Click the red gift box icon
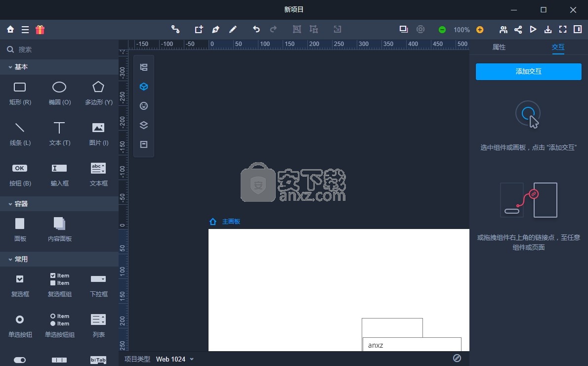 (x=40, y=29)
